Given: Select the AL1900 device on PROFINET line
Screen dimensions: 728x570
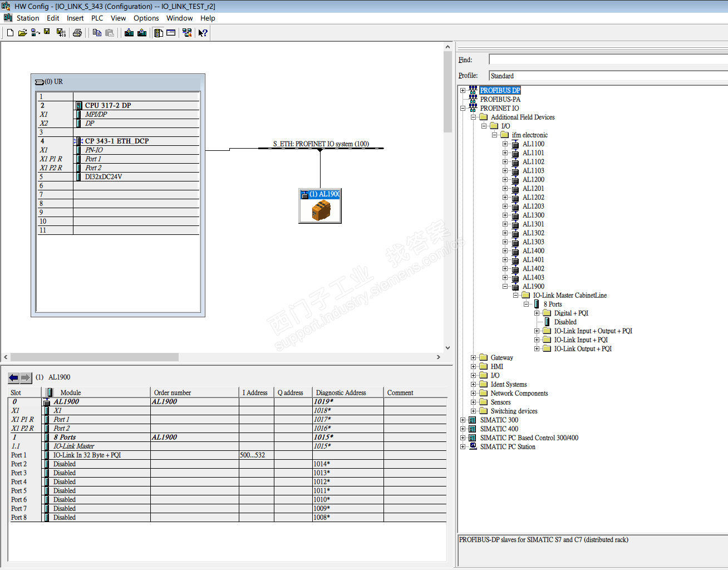Looking at the screenshot, I should [320, 206].
